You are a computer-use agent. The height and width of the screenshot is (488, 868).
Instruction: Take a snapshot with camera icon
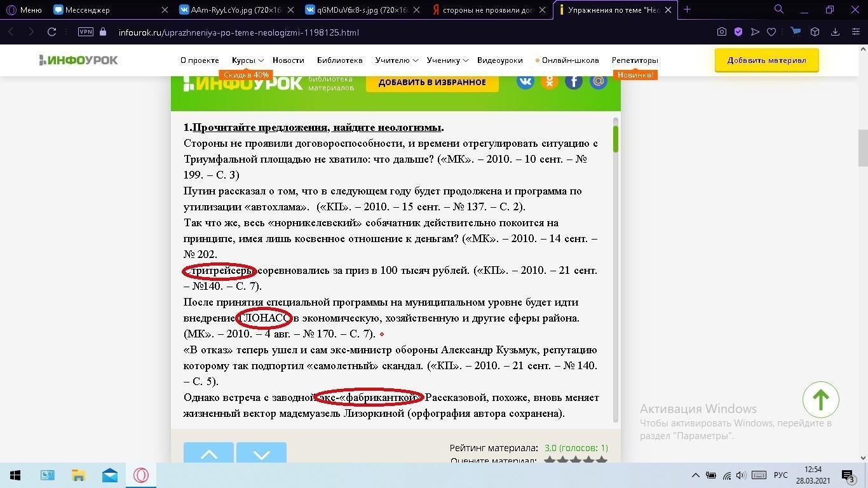[722, 32]
